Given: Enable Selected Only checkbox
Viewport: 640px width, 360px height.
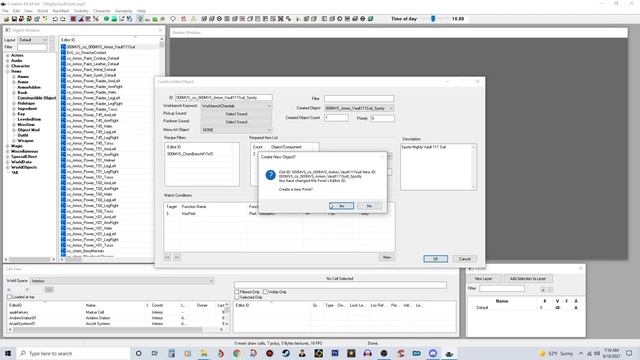Looking at the screenshot, I should pos(237,297).
